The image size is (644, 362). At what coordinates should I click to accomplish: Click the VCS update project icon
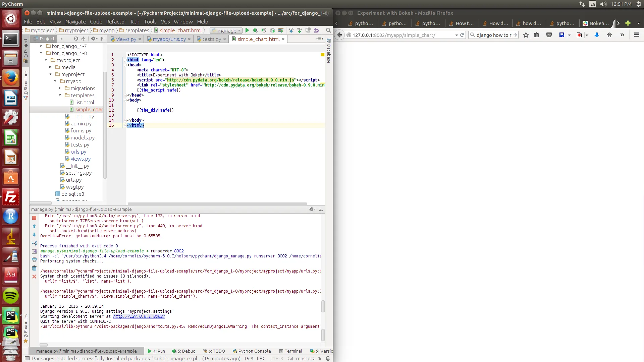click(291, 31)
